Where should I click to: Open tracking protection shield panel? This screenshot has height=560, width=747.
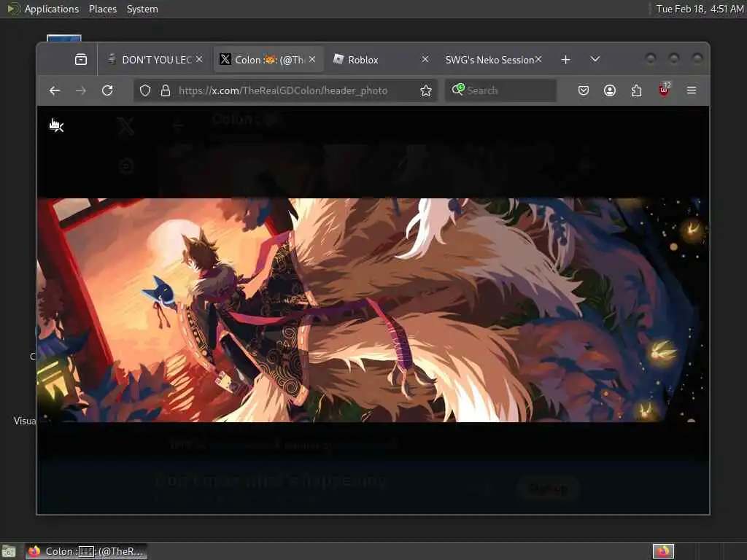pyautogui.click(x=145, y=90)
